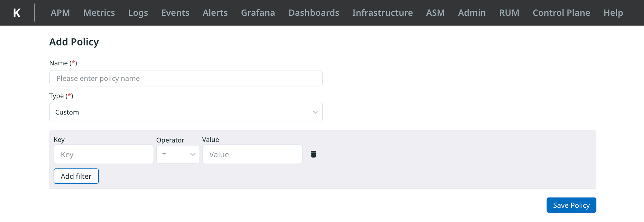This screenshot has width=644, height=222.
Task: Open the Infrastructure menu
Action: tap(382, 13)
